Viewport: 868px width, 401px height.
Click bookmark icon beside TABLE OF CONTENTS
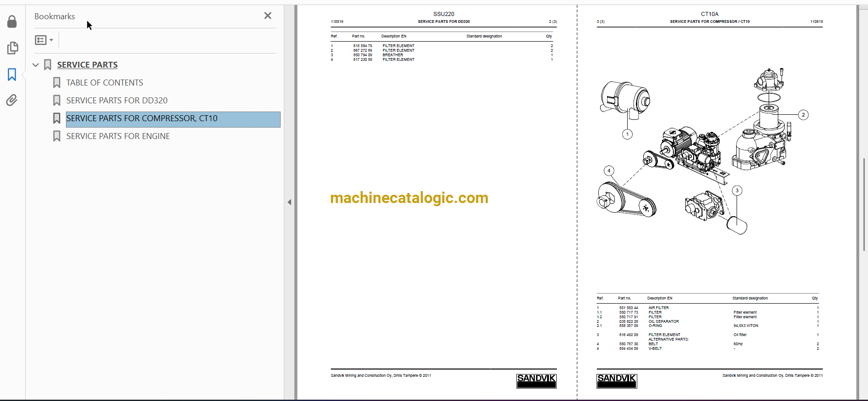57,83
